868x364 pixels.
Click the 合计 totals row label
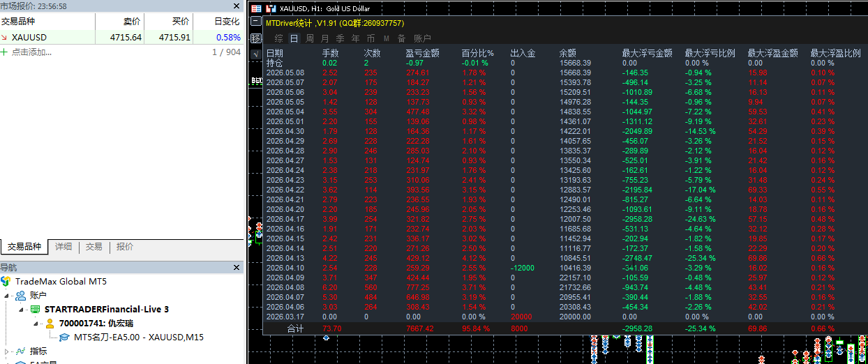[x=296, y=328]
